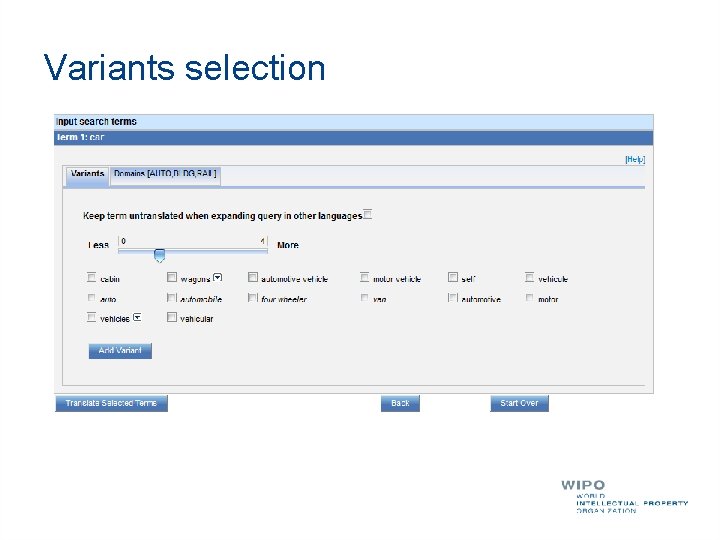Image resolution: width=720 pixels, height=540 pixels.
Task: Click the 'More' slider label
Action: tap(288, 245)
